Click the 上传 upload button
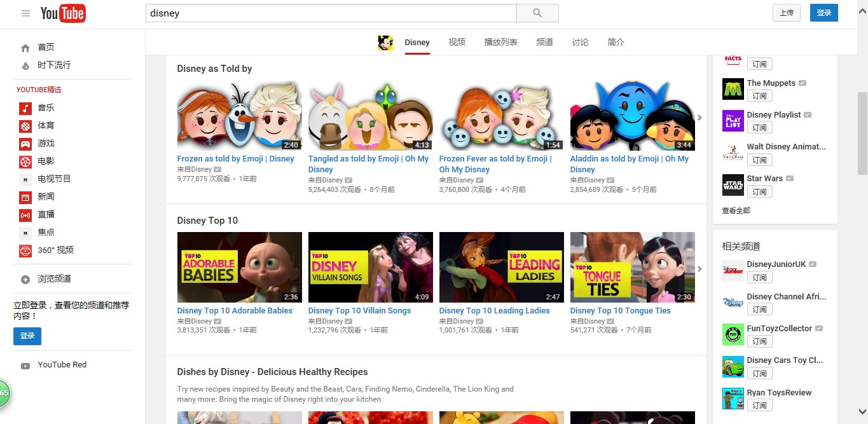 [x=787, y=13]
